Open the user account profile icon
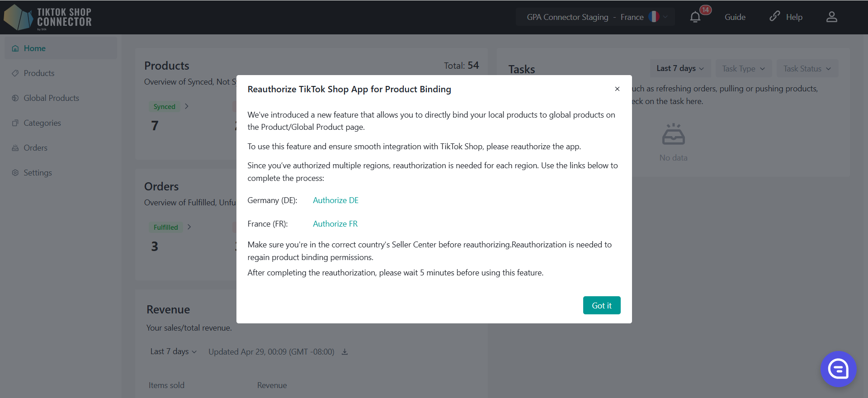This screenshot has width=868, height=398. point(831,17)
